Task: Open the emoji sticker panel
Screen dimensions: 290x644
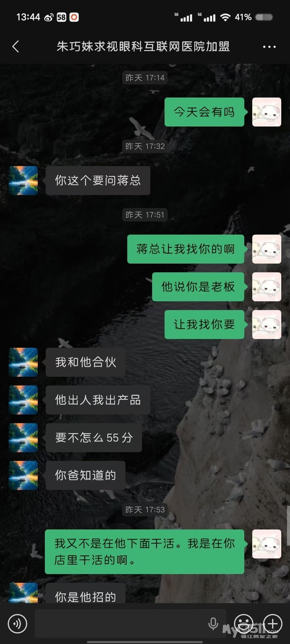Action: coord(244,623)
